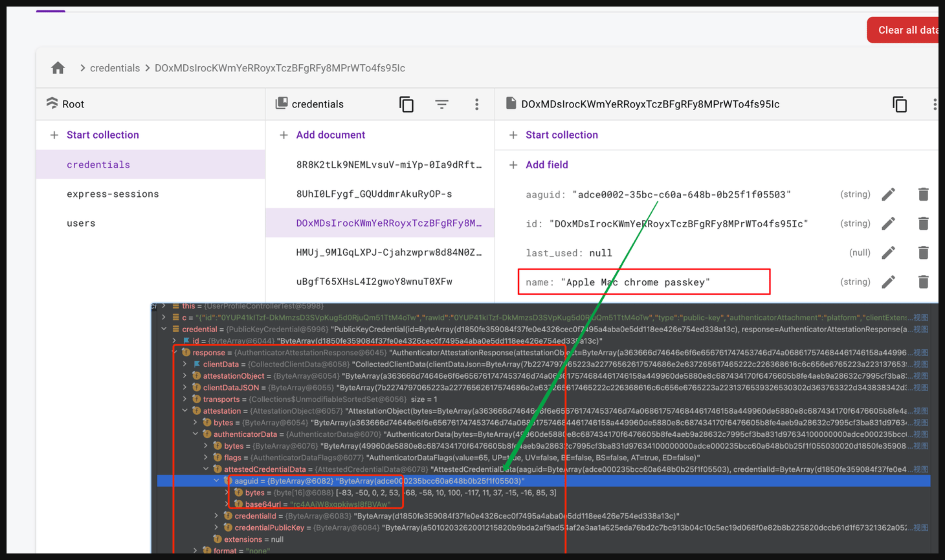The width and height of the screenshot is (945, 560).
Task: Click the aaguid value "adce0002-35bc-c60a-648b-0b25f1f05503"
Action: (x=681, y=195)
